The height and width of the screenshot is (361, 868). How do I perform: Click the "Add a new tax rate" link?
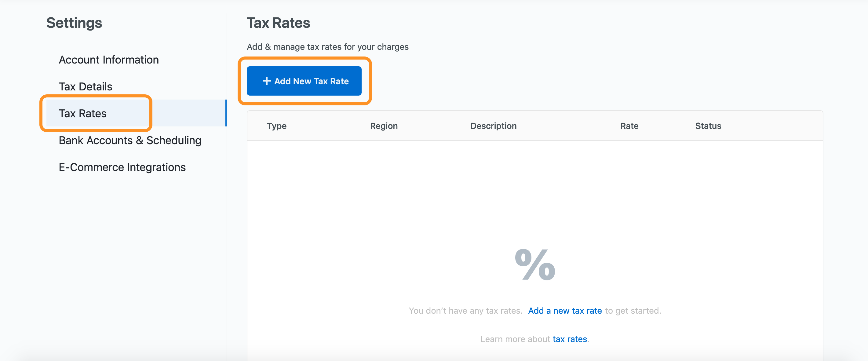point(565,310)
